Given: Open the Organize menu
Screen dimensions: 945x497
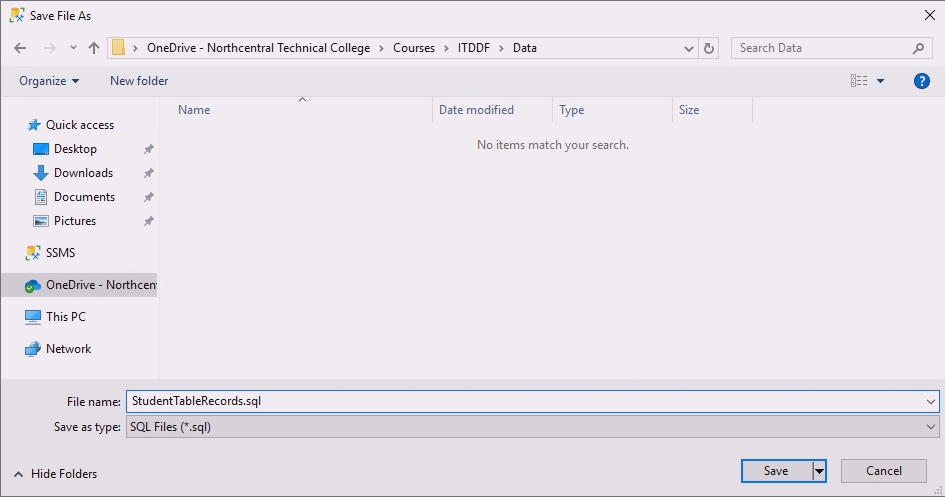Looking at the screenshot, I should click(x=49, y=81).
